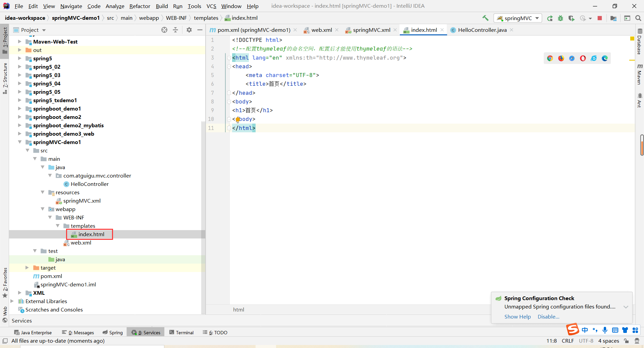Select HelloController class in tree
The image size is (644, 348).
[x=90, y=184]
